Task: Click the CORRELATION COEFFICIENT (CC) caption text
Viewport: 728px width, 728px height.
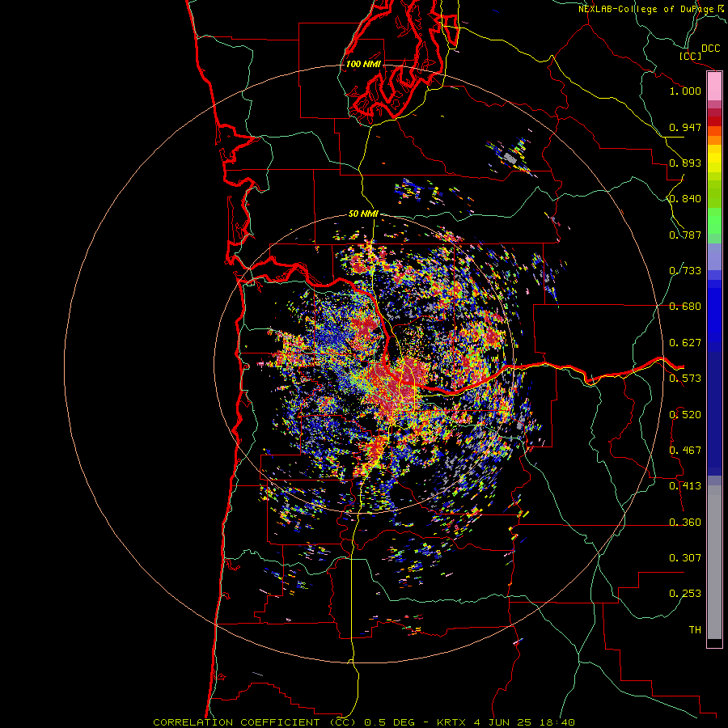Action: [255, 722]
